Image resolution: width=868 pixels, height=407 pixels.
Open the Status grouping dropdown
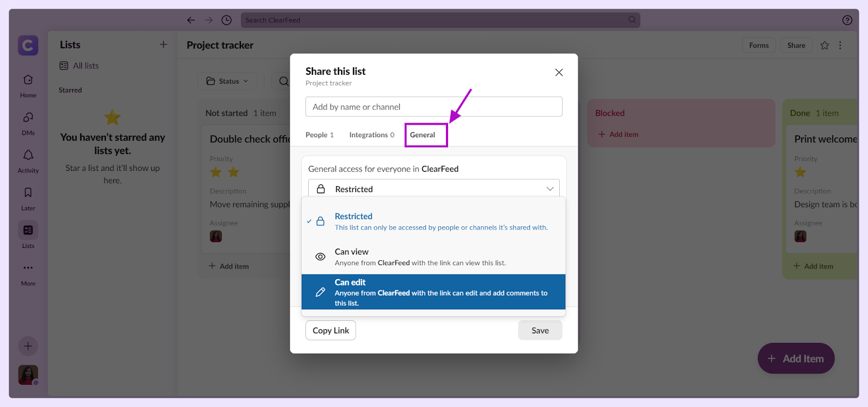[227, 81]
